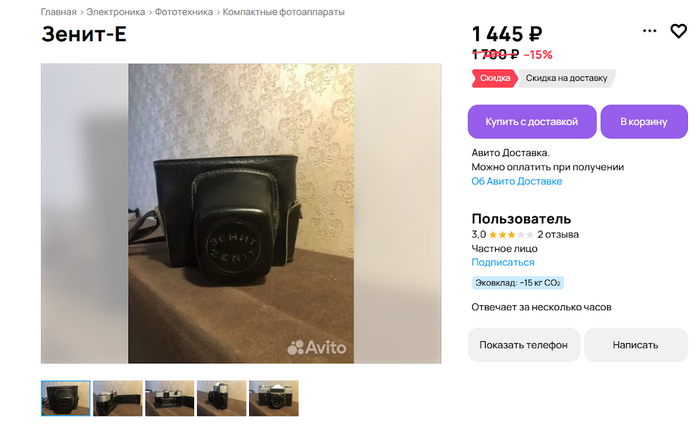
Task: Click Купить с доставкой button
Action: tap(532, 122)
